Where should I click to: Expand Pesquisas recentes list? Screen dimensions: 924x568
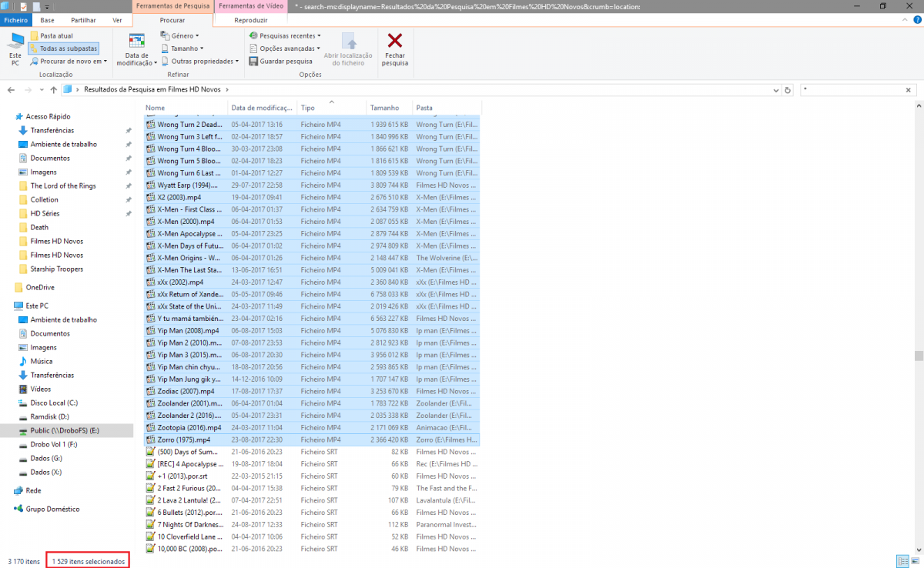coord(285,35)
